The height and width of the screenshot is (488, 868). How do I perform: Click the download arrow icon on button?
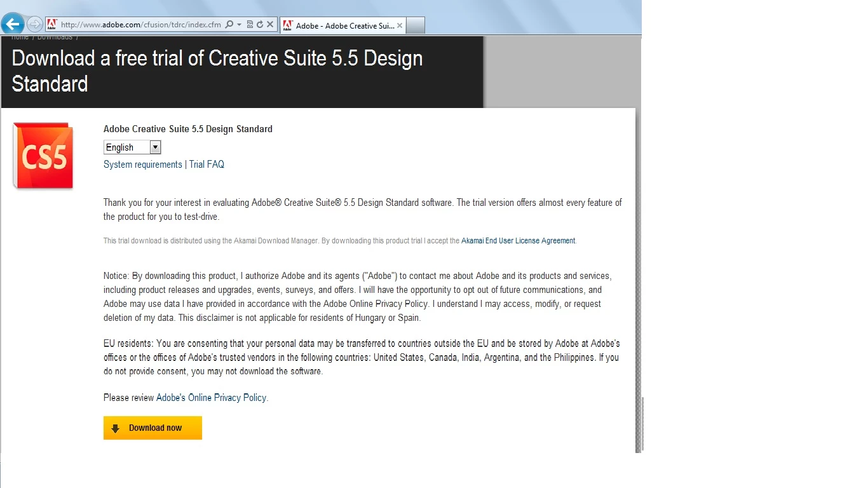click(x=116, y=428)
